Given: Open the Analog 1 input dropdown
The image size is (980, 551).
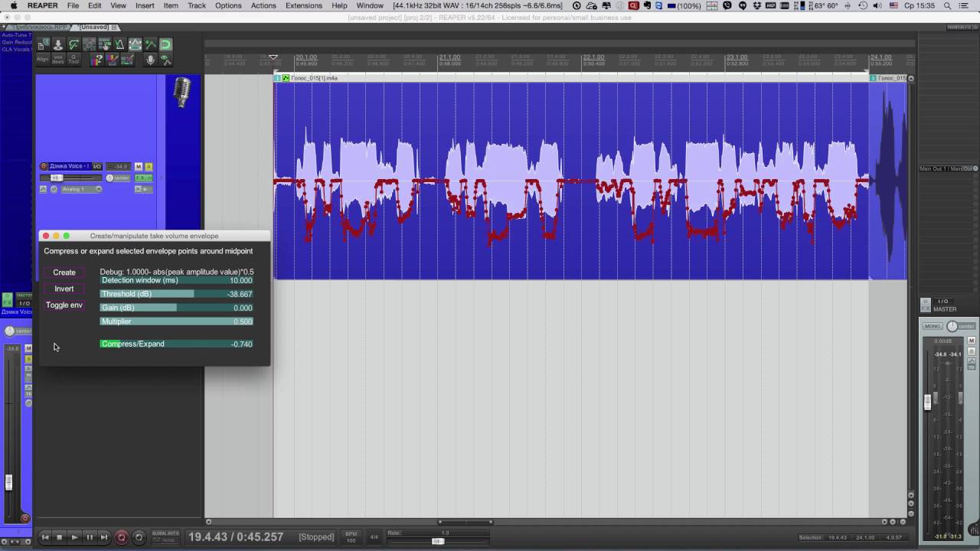Looking at the screenshot, I should coord(81,189).
